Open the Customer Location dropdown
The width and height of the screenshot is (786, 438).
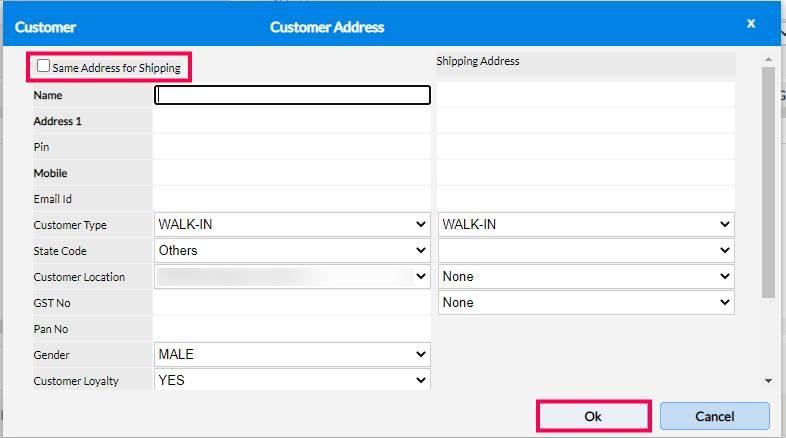click(x=292, y=277)
